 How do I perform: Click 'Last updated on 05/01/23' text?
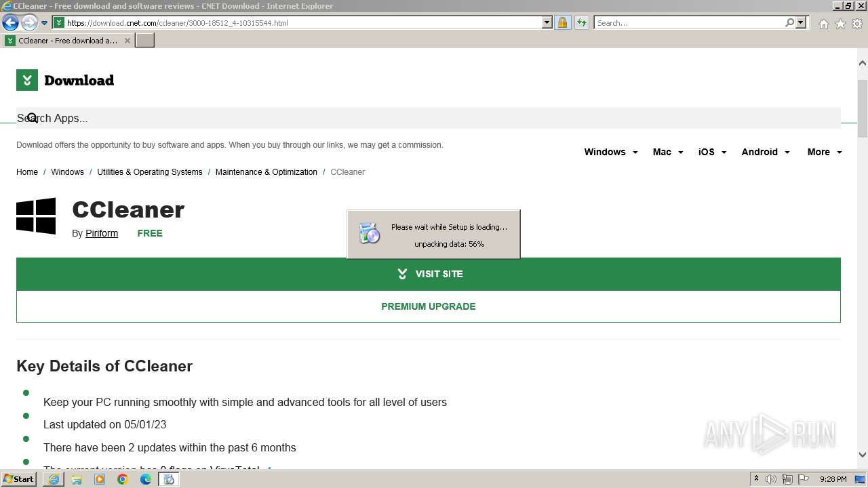104,425
